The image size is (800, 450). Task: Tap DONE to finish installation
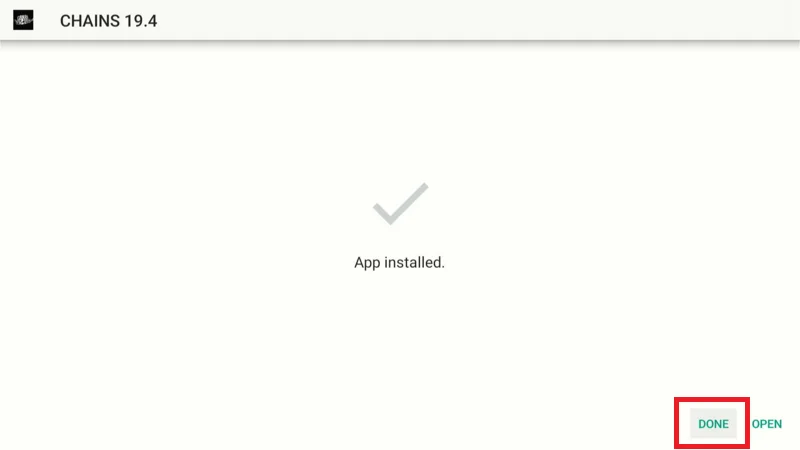(713, 423)
